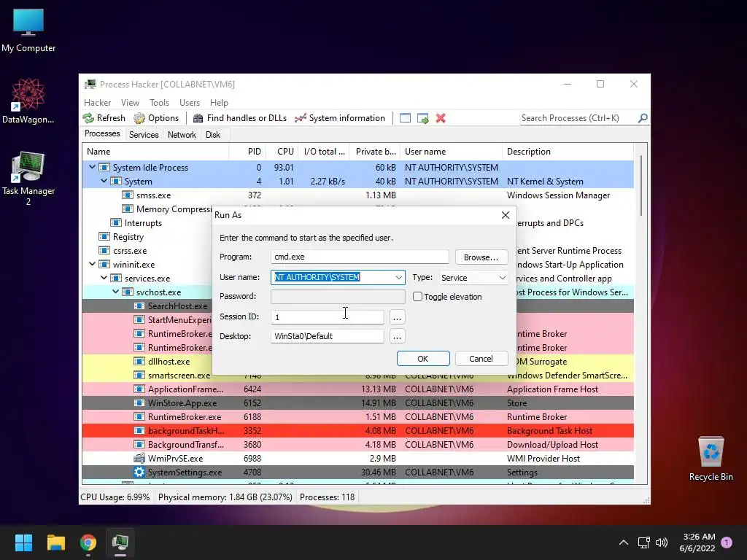Click OK in Run As dialog

tap(423, 359)
